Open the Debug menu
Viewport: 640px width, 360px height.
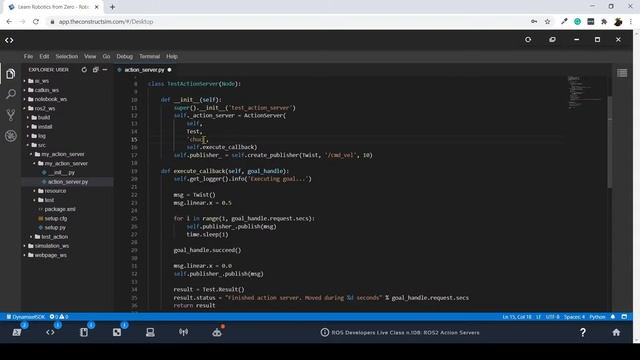click(x=124, y=56)
